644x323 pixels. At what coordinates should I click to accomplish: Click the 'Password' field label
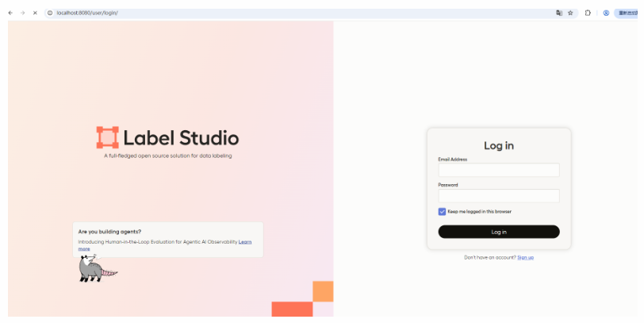[x=448, y=185]
